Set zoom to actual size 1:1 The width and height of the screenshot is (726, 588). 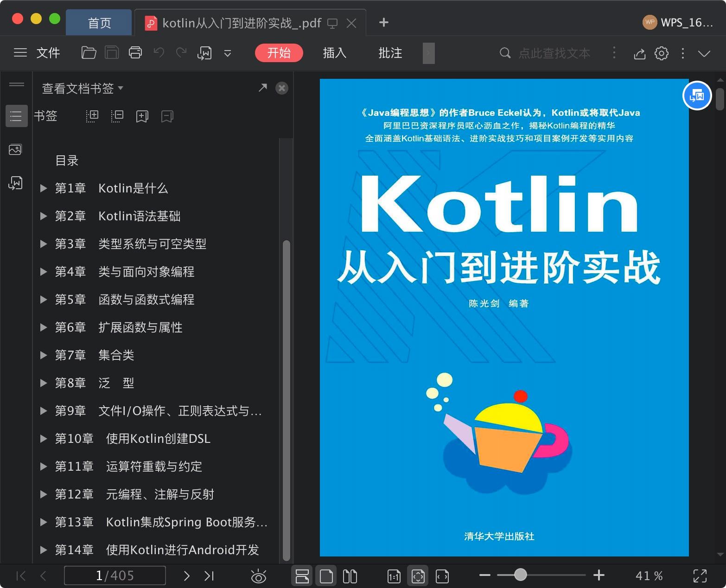[394, 576]
